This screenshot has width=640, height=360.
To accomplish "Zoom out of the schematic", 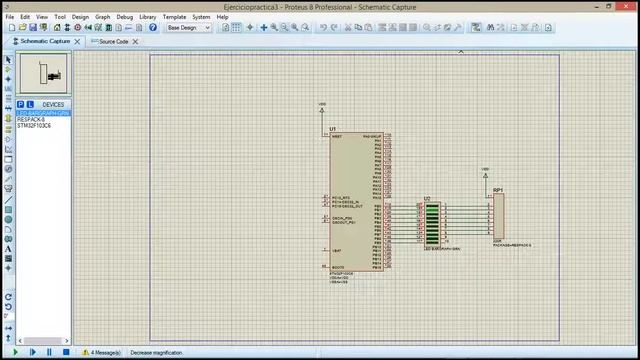I will (284, 27).
